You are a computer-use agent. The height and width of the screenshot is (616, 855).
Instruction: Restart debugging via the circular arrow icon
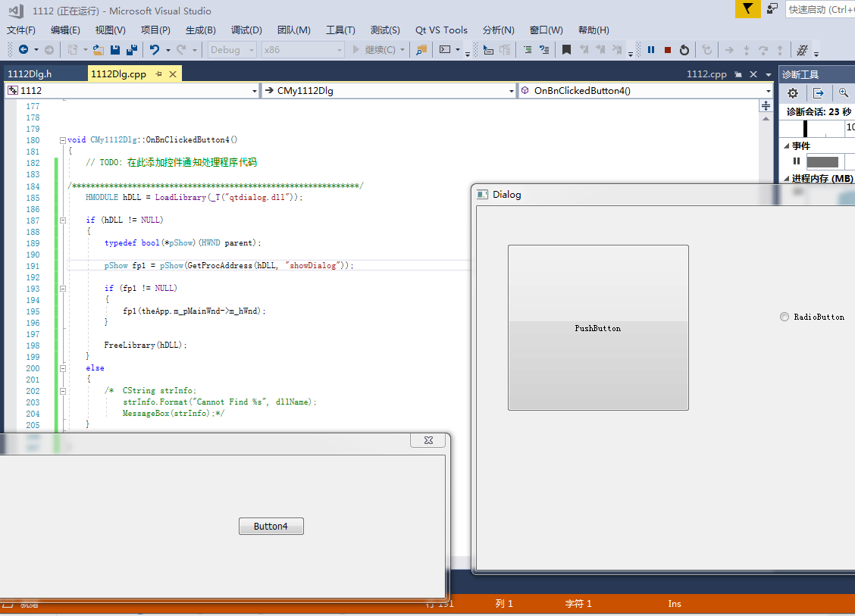point(684,50)
